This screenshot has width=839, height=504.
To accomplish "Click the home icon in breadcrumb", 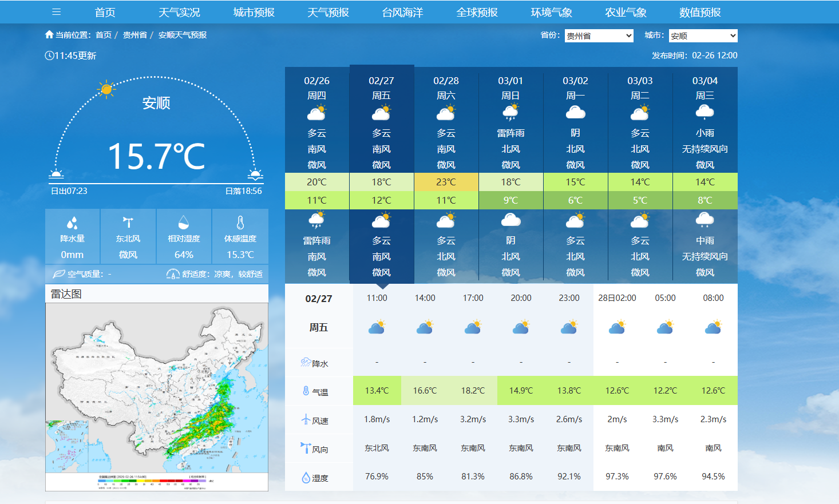I will 49,35.
